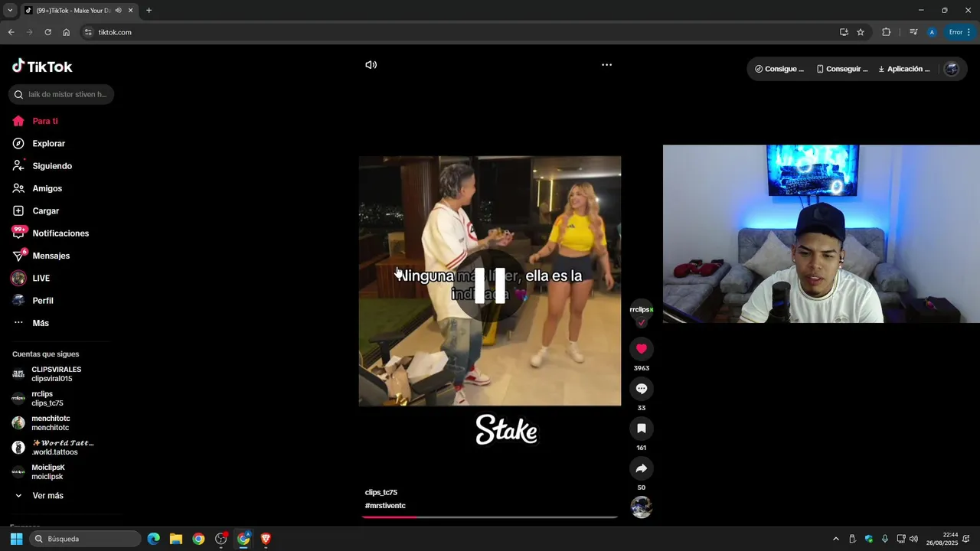Screen dimensions: 980x551
Task: Open the three-dot video options menu
Action: point(606,65)
